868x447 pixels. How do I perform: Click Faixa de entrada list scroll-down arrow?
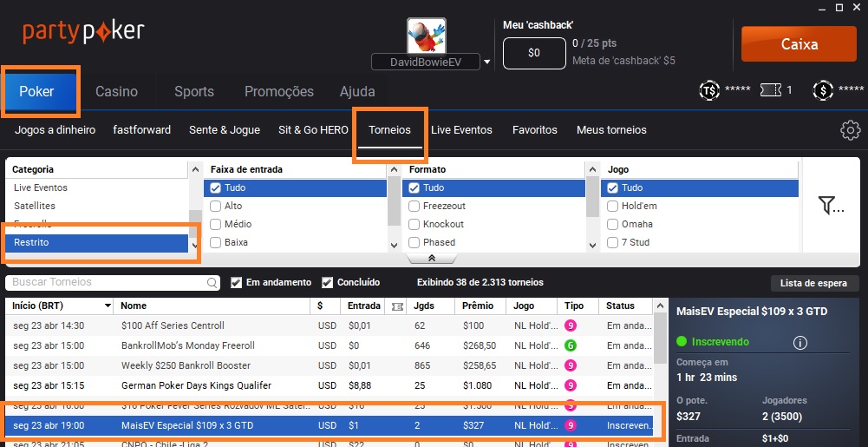394,245
